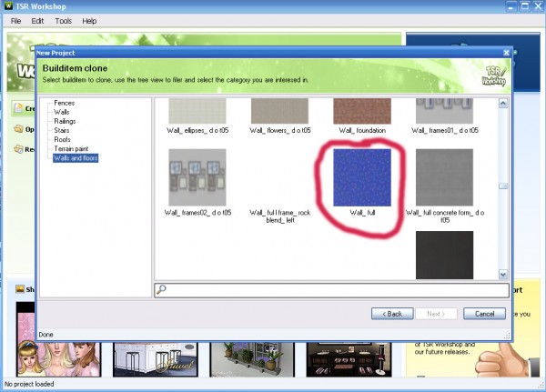This screenshot has height=392, width=546.
Task: Choose the Wall_ellipses pattern thumbnail
Action: pyautogui.click(x=199, y=111)
